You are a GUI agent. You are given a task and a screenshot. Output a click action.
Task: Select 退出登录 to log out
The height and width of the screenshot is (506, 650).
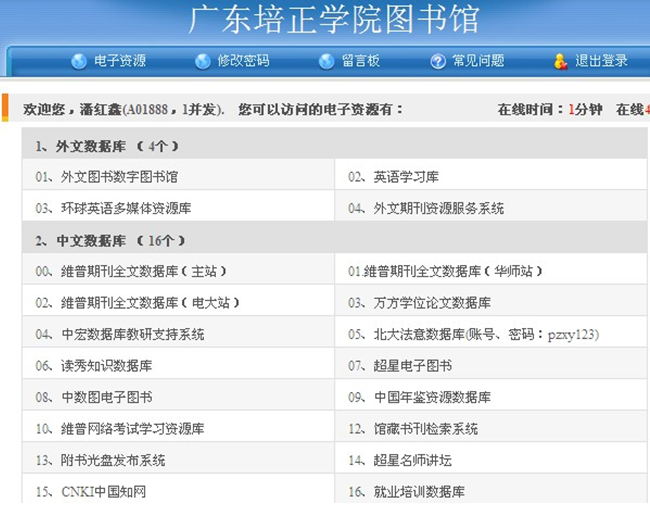pos(601,61)
